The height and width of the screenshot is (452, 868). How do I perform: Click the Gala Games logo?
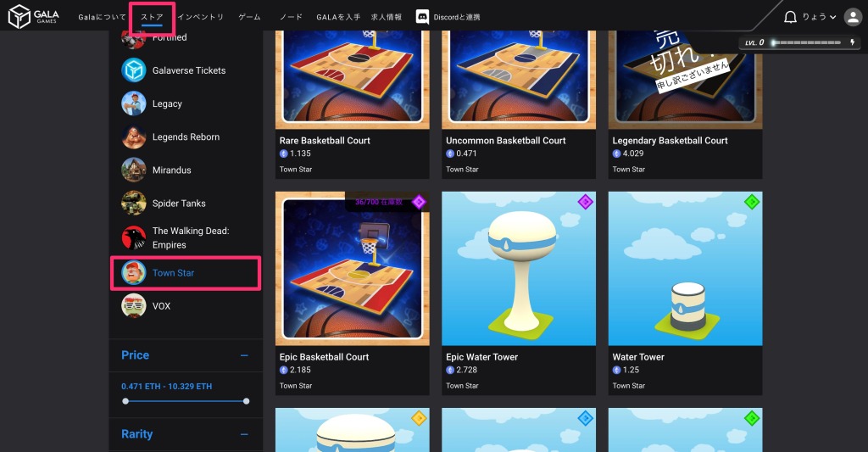[x=33, y=16]
